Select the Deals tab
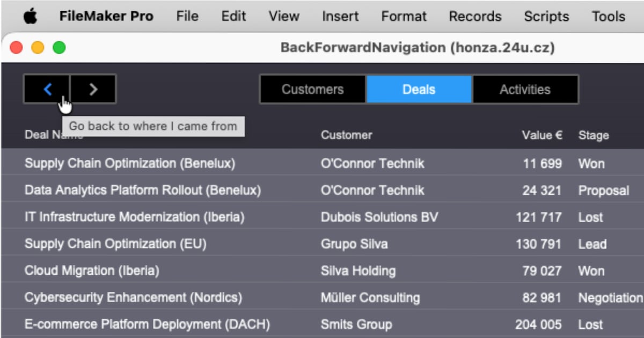This screenshot has width=644, height=338. click(419, 90)
